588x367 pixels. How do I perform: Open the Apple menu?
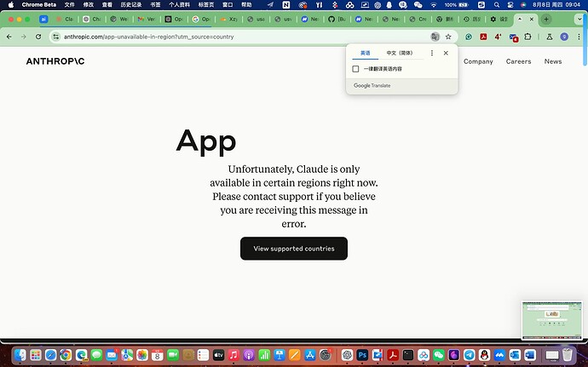11,5
